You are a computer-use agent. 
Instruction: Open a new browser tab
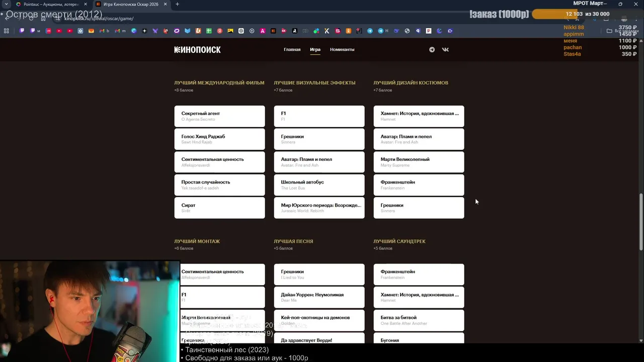(177, 4)
